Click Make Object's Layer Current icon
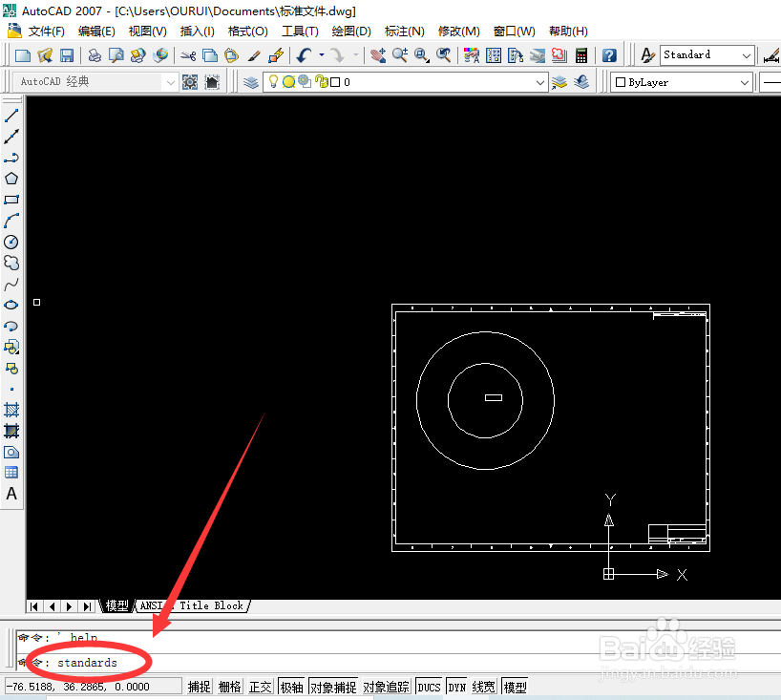Image resolution: width=781 pixels, height=700 pixels. pos(559,82)
